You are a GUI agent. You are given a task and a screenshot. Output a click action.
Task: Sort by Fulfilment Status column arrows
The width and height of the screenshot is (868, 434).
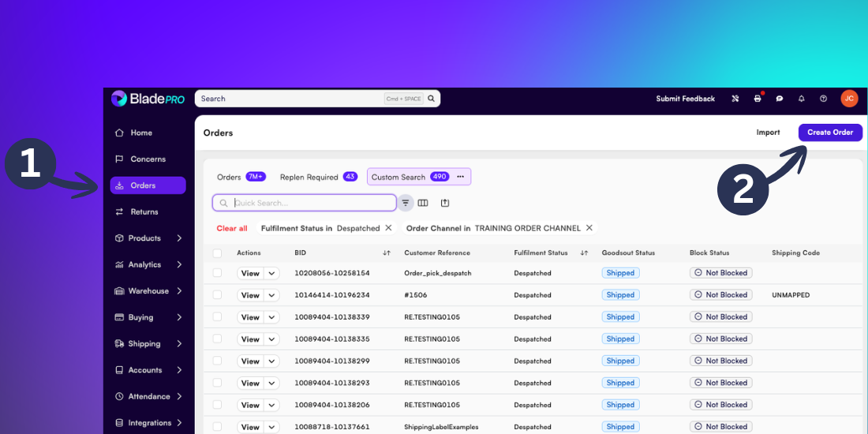584,253
